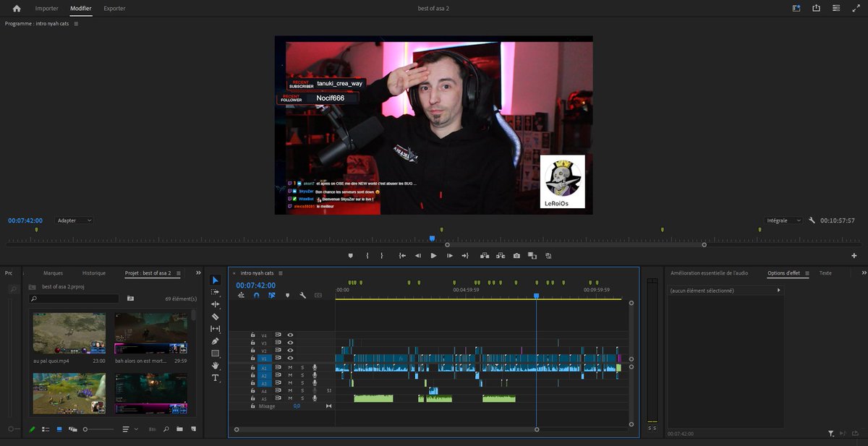Screen dimensions: 868x446
Task: Open the Programme panel menu icon
Action: pos(76,24)
